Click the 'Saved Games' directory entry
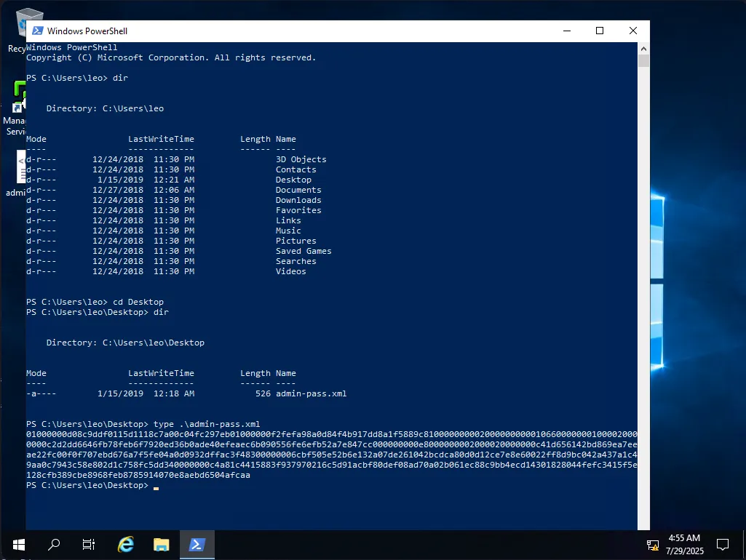This screenshot has width=746, height=560. tap(303, 251)
